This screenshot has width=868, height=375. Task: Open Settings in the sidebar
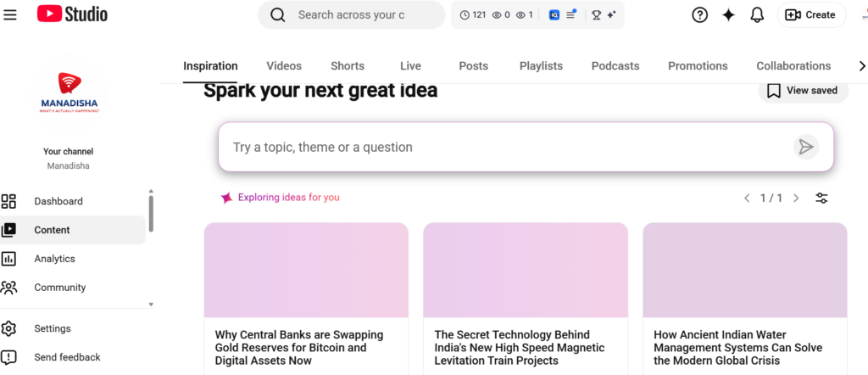click(73, 328)
